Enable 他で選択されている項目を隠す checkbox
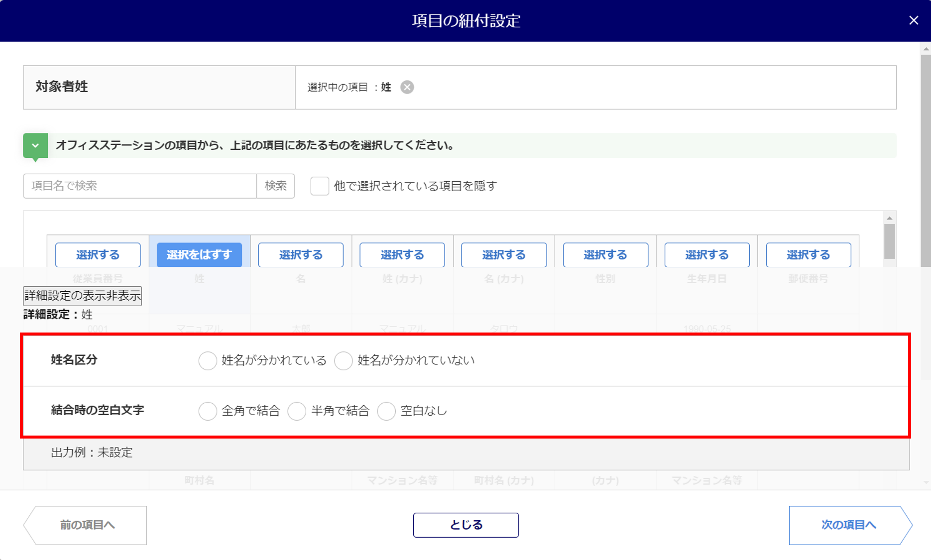This screenshot has width=931, height=560. (320, 186)
